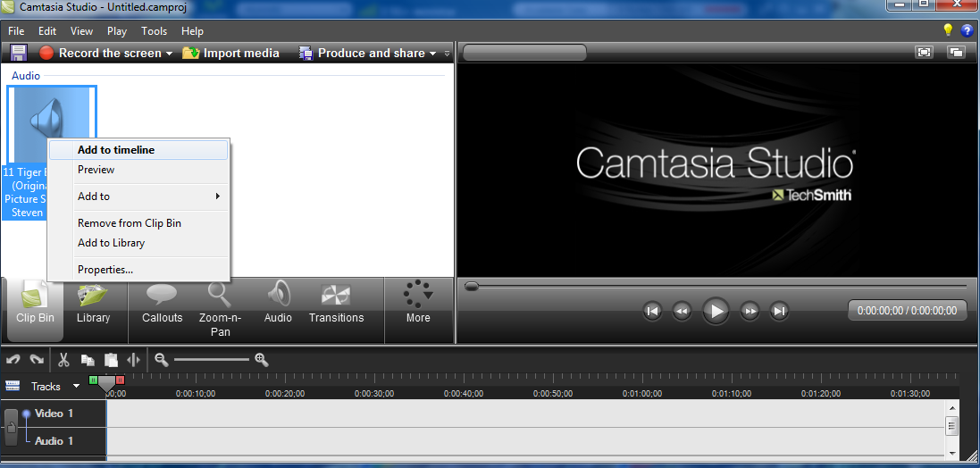Open the Help menu
The image size is (980, 468).
[192, 30]
